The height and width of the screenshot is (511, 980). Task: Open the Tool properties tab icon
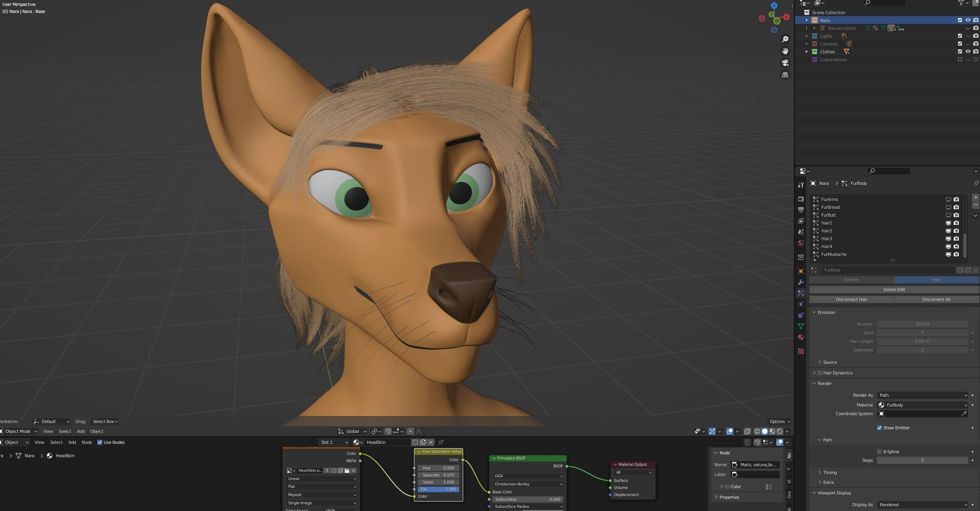point(801,185)
